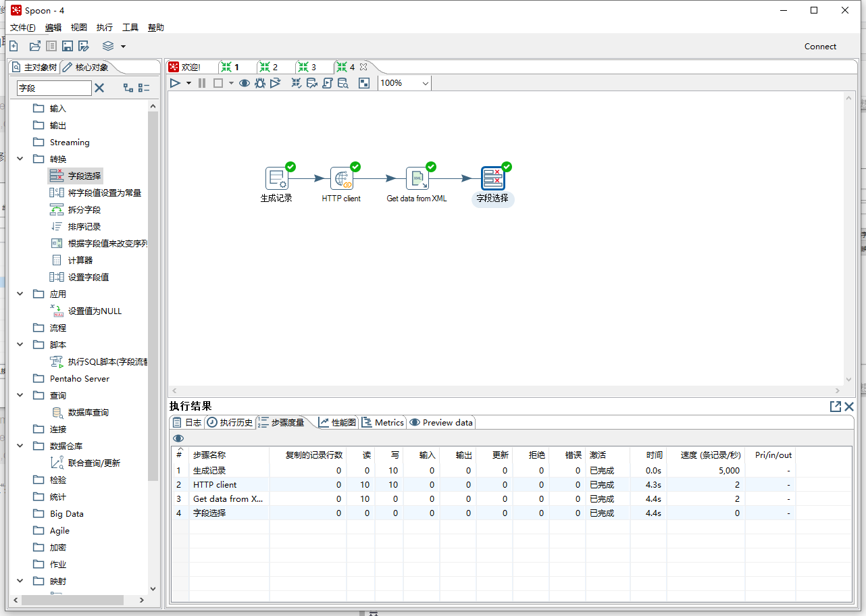Collapse the 映射 folder in tree
Screen dimensions: 866x616
point(20,582)
